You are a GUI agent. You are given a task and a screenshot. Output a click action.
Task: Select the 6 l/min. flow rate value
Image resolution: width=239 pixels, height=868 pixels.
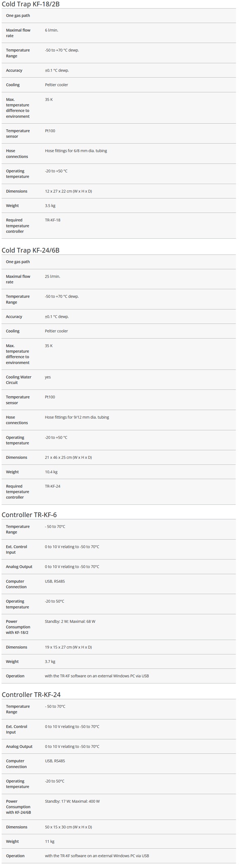click(x=51, y=30)
